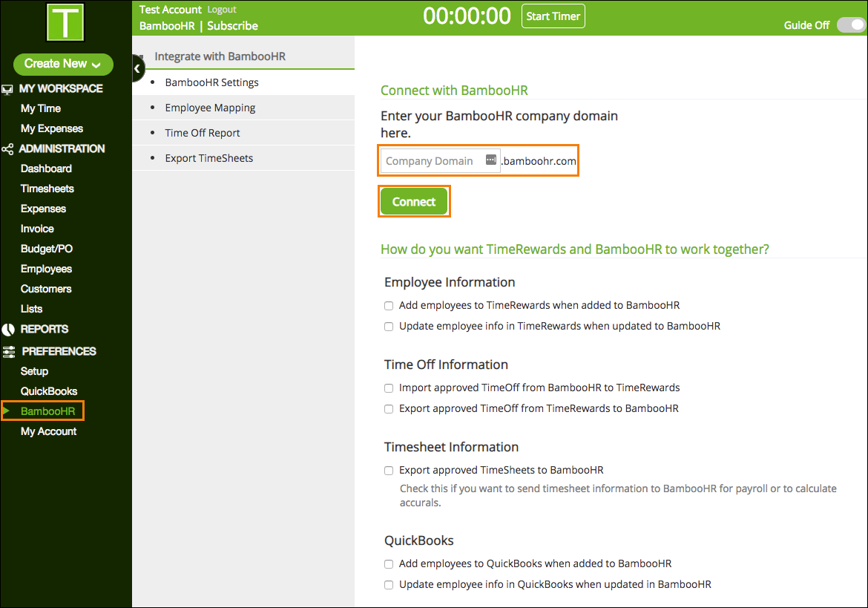
Task: Click the Logout link
Action: pos(221,10)
